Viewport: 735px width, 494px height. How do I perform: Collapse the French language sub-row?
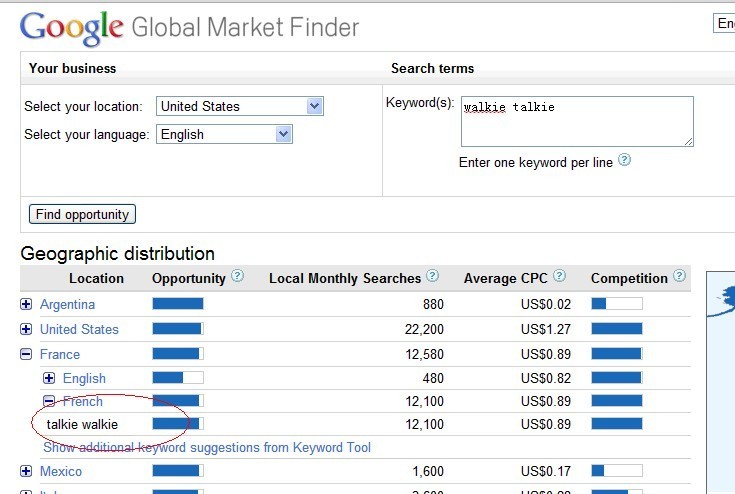pyautogui.click(x=49, y=401)
